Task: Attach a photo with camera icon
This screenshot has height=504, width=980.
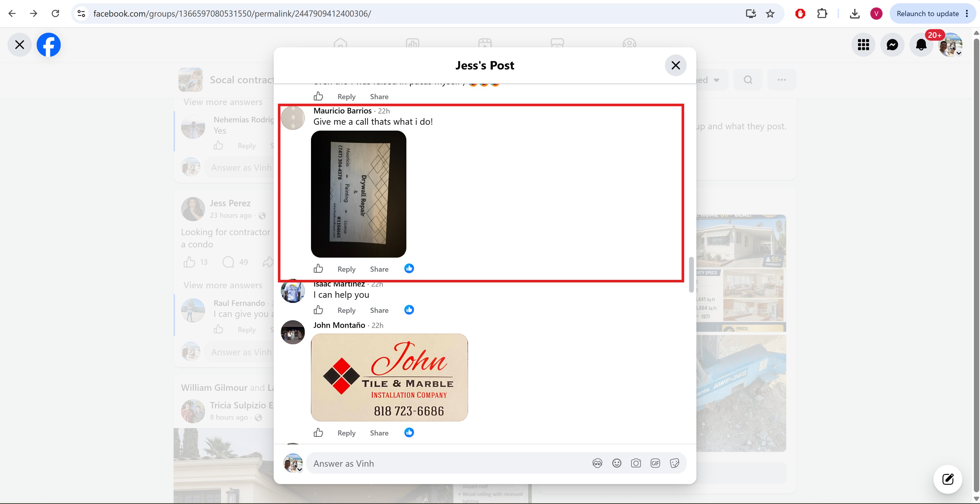Action: [636, 463]
